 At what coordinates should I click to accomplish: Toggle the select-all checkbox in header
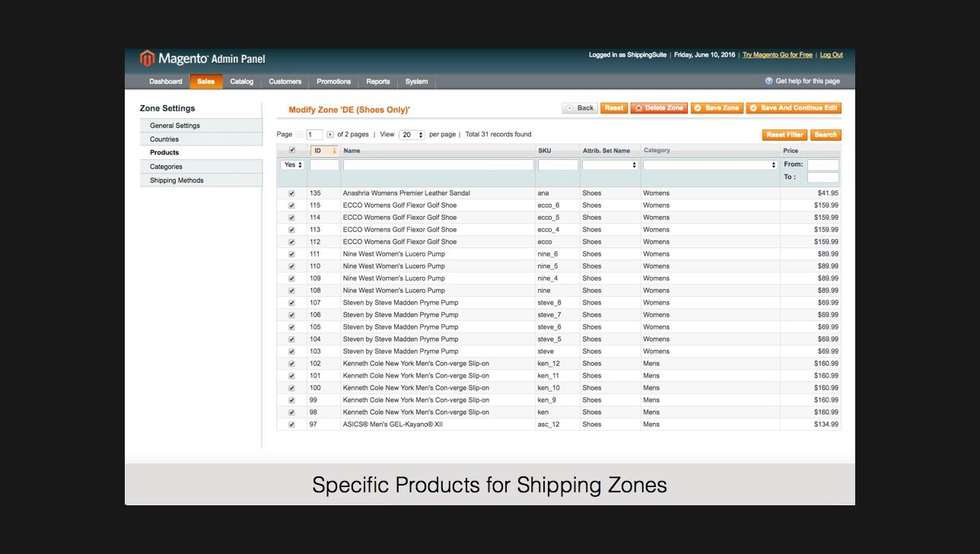click(x=291, y=151)
